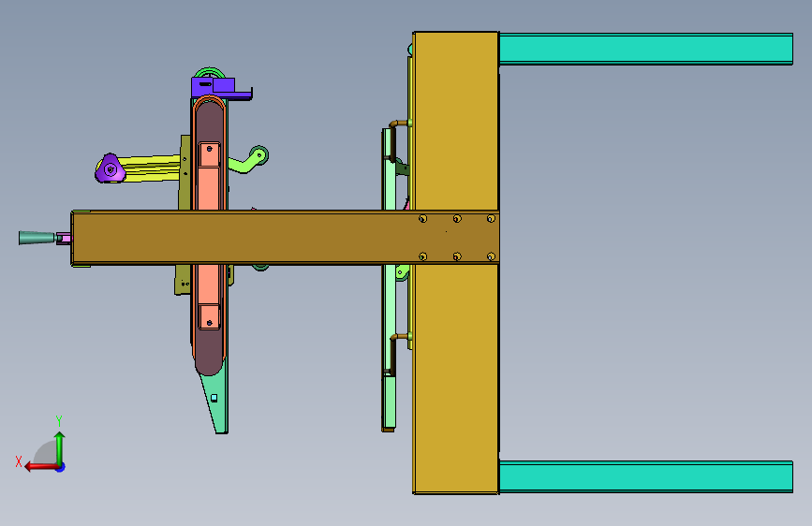Select the green ring atop the purple bracket
Viewport: 812px width, 526px height.
[210, 72]
